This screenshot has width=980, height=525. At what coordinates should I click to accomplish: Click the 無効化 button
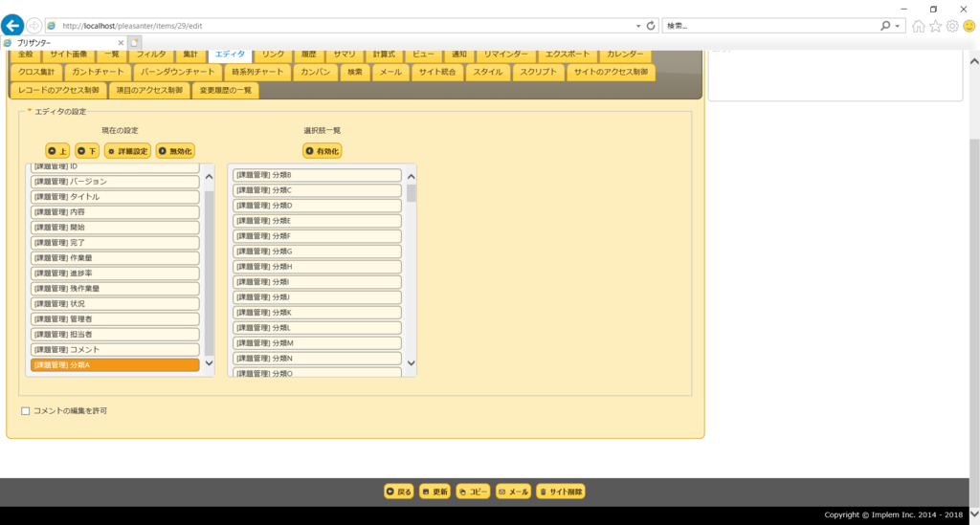176,151
